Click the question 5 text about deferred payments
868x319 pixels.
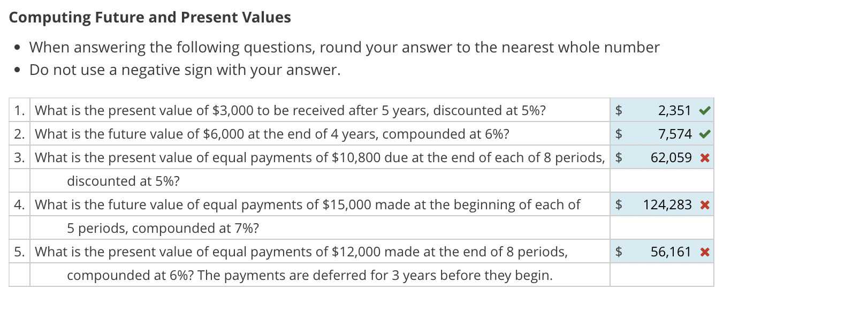(301, 252)
